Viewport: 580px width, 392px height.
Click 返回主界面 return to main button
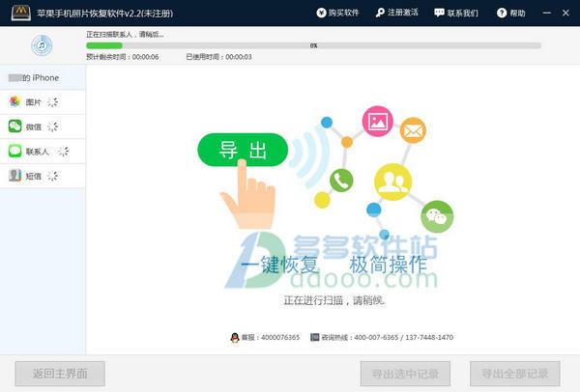pyautogui.click(x=60, y=374)
